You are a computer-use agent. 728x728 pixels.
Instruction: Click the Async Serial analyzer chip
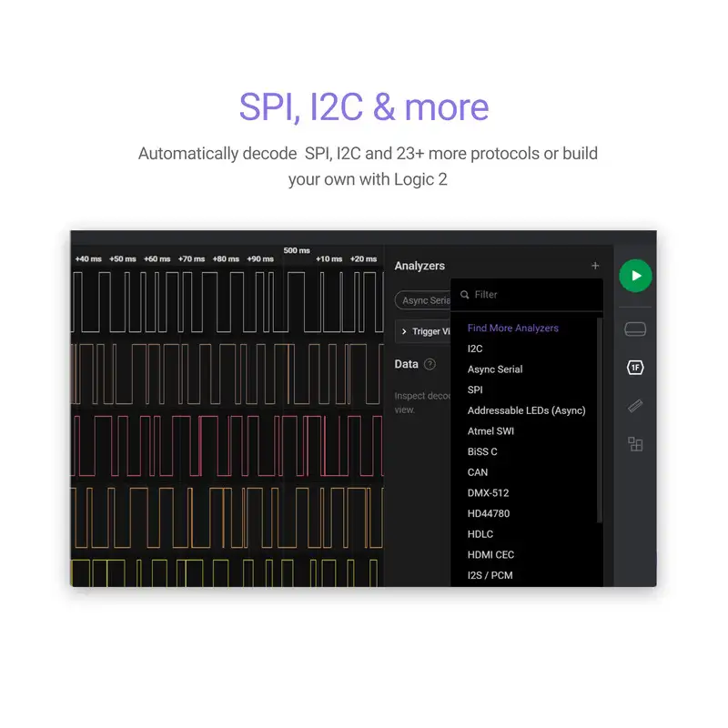[423, 300]
